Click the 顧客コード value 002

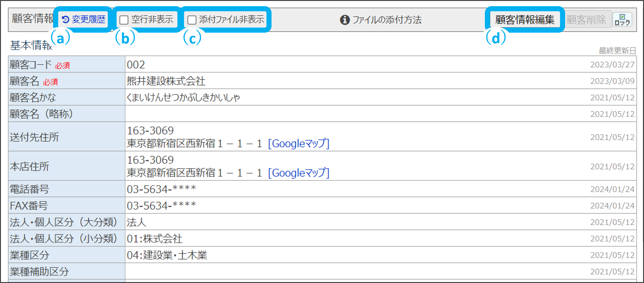point(136,65)
